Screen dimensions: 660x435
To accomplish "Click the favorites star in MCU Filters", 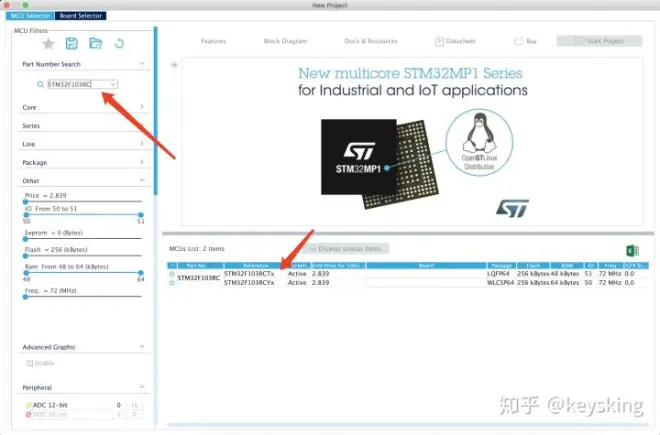I will click(x=48, y=43).
